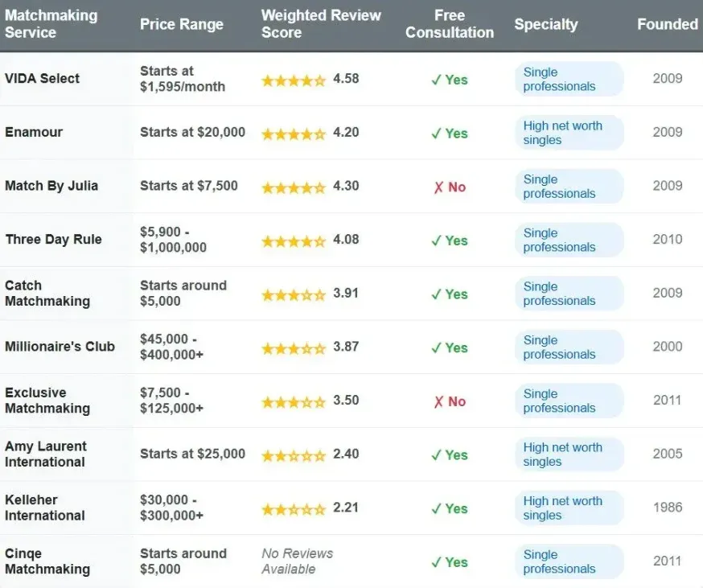Image resolution: width=703 pixels, height=588 pixels.
Task: Select the Free Consultation column header
Action: coord(450,24)
